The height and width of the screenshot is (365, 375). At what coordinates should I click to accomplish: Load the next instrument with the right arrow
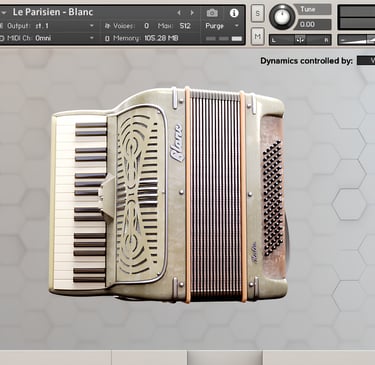click(x=192, y=13)
